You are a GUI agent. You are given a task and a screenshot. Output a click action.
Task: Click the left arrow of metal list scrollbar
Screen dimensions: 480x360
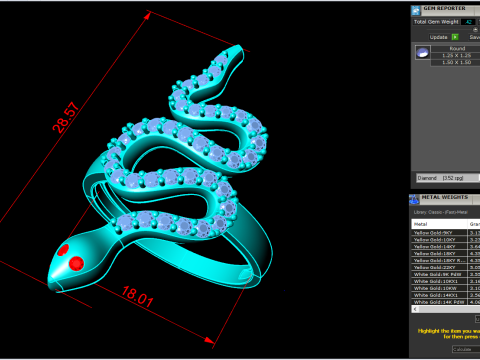415,309
